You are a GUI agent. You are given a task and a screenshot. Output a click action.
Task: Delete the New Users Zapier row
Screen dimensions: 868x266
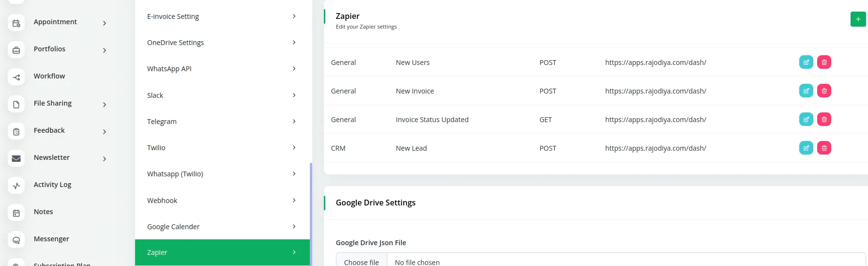pos(824,63)
